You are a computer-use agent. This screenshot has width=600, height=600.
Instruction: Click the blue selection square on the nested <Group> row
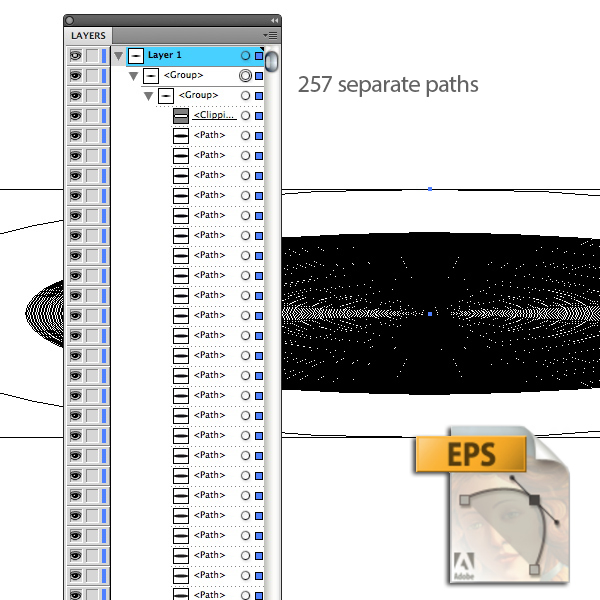click(259, 96)
